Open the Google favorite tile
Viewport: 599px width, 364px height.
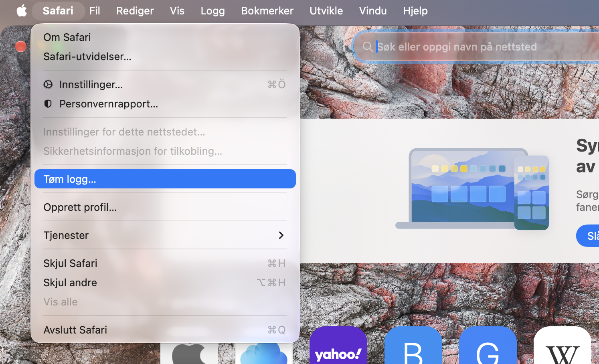pos(488,345)
